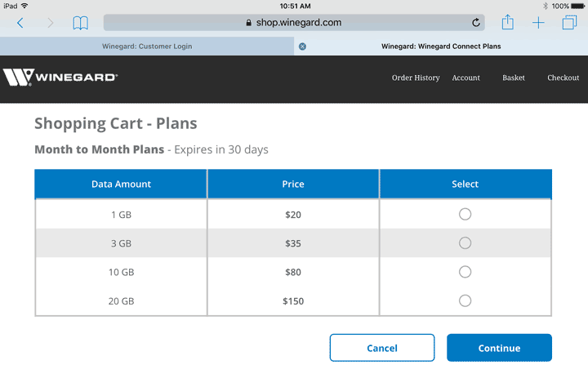Click the blue Continue button
This screenshot has width=588, height=387.
pyautogui.click(x=499, y=348)
